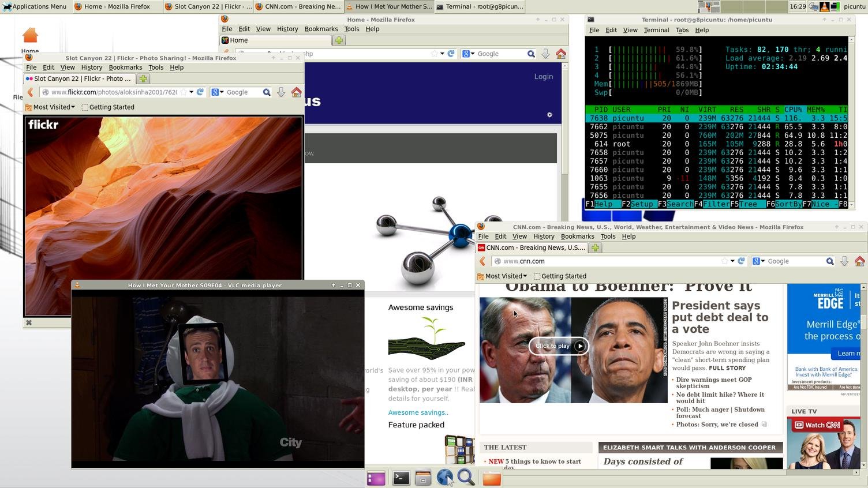
Task: Open URL history dropdown in CNN window
Action: point(732,261)
